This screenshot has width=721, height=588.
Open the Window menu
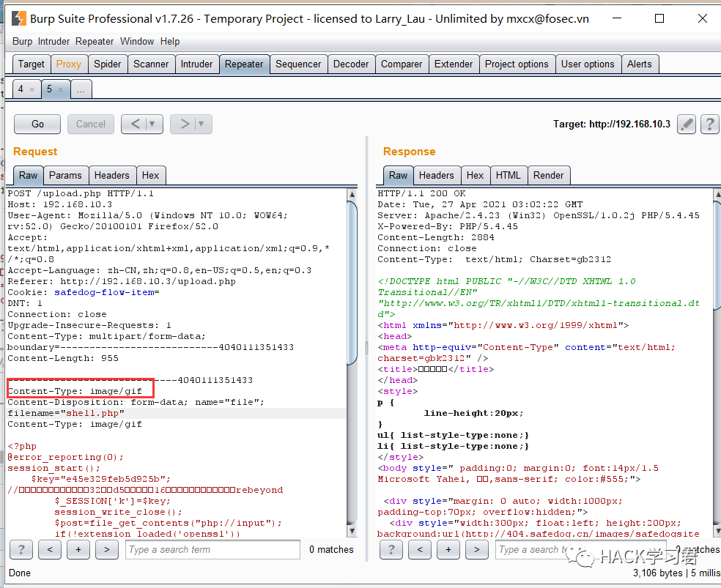[137, 41]
